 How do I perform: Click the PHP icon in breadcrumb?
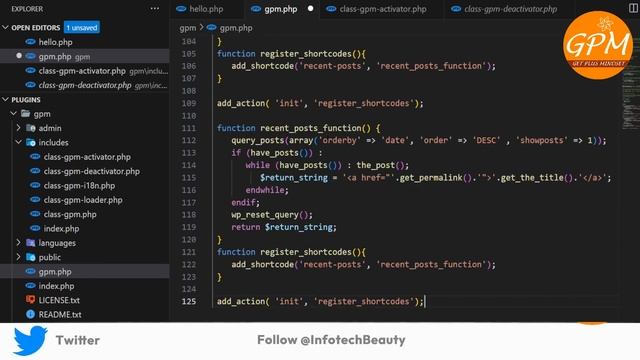coord(211,27)
